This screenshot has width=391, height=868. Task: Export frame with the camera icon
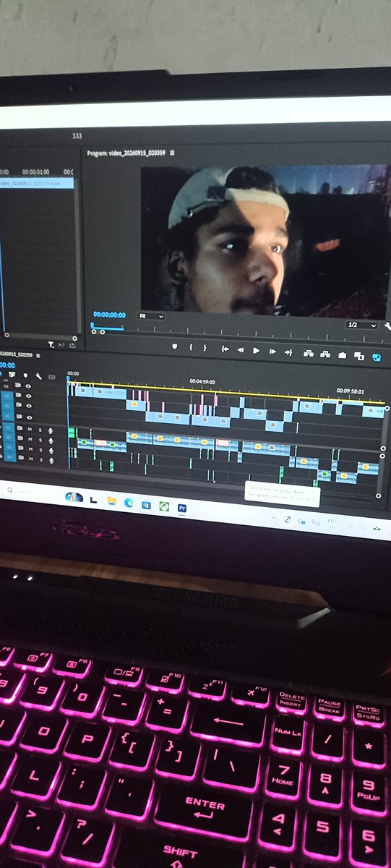tap(343, 355)
